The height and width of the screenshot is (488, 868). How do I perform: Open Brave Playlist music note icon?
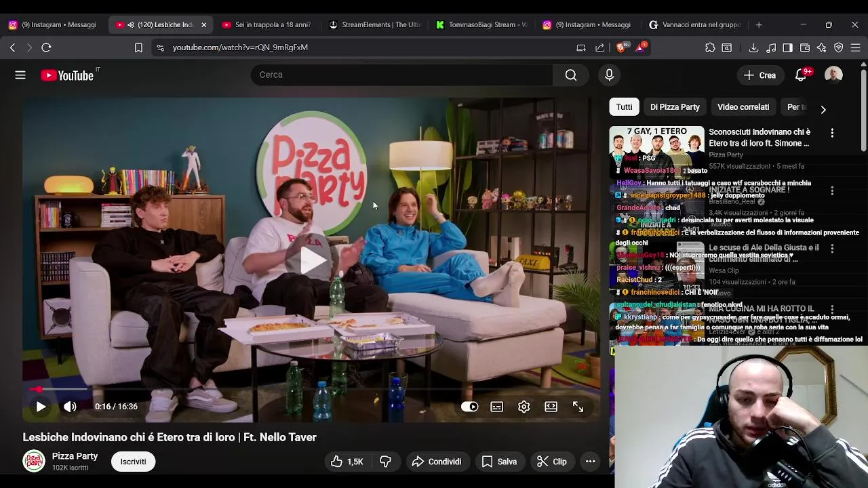click(x=771, y=47)
